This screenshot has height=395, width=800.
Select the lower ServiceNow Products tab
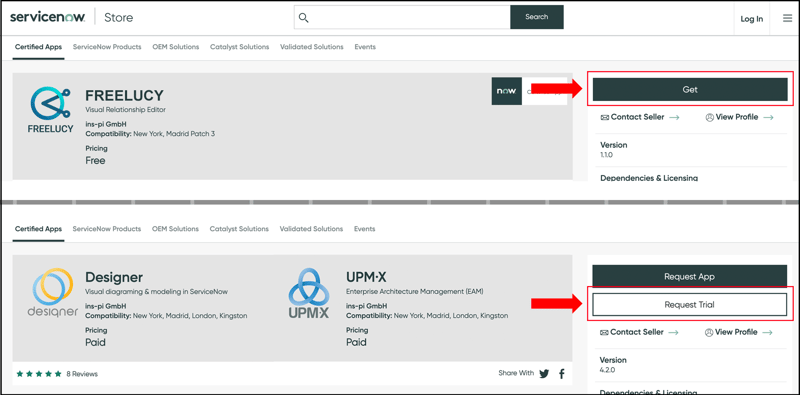coord(107,229)
